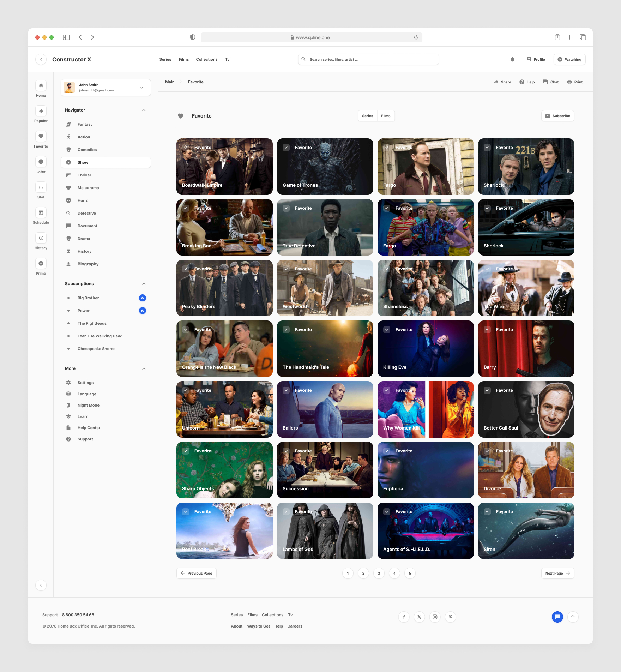621x672 pixels.
Task: Collapse the Subscriptions section
Action: pos(144,284)
